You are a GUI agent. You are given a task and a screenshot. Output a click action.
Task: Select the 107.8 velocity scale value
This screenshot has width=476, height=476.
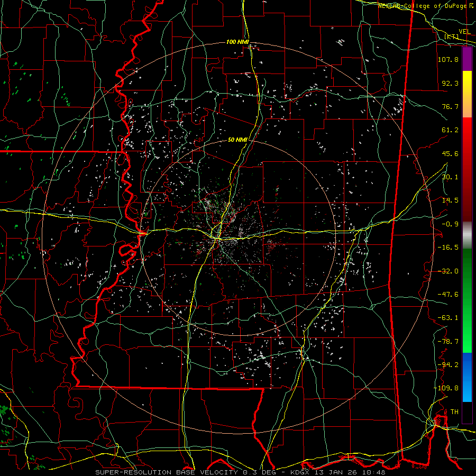[x=448, y=59]
